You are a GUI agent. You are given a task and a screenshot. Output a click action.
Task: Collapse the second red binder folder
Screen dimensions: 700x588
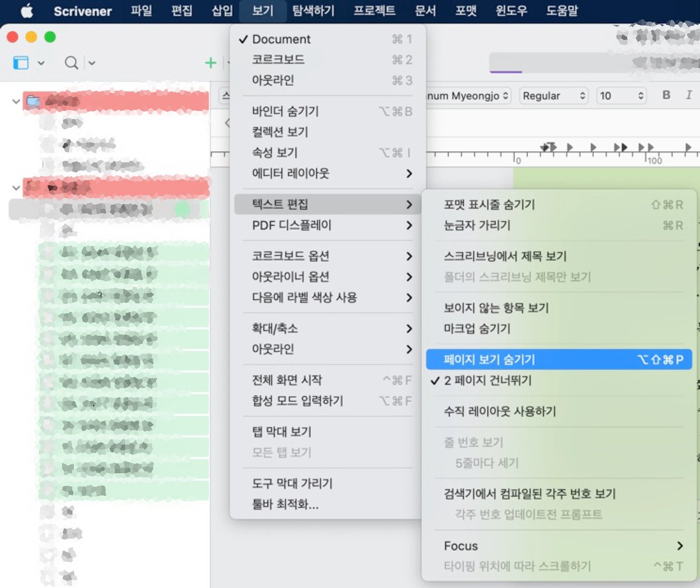point(15,188)
